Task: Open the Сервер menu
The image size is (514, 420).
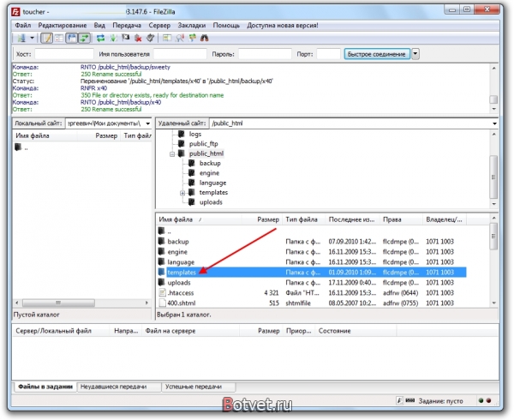Action: click(159, 25)
